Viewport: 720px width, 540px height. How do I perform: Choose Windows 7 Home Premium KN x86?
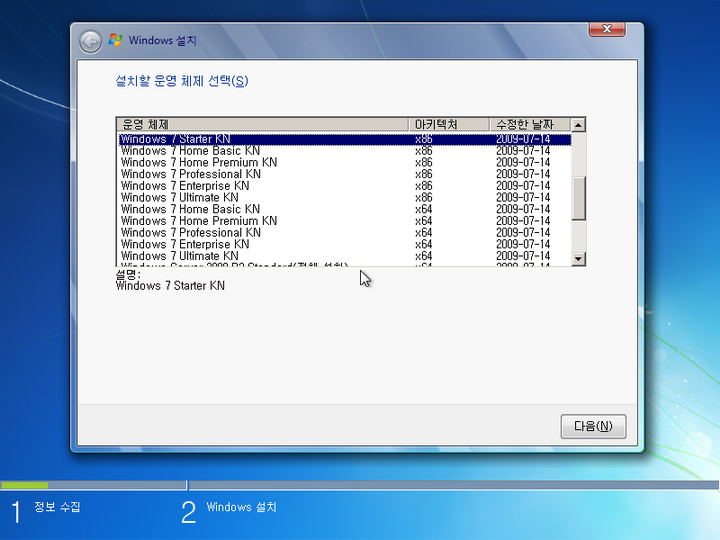198,163
